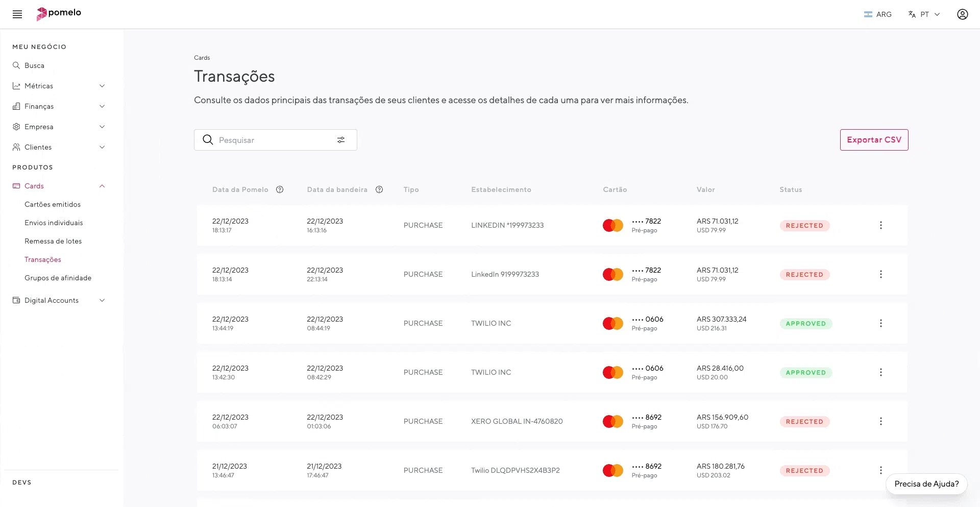Screen dimensions: 980x507
Task: Select Remessa de lotes in sidebar
Action: [x=53, y=241]
